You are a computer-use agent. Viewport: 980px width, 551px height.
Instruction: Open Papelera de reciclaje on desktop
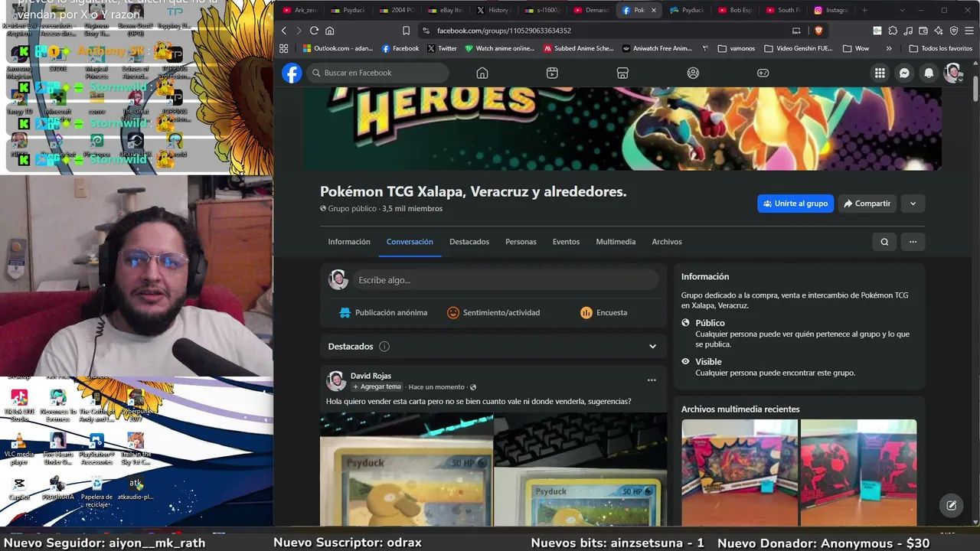(97, 491)
